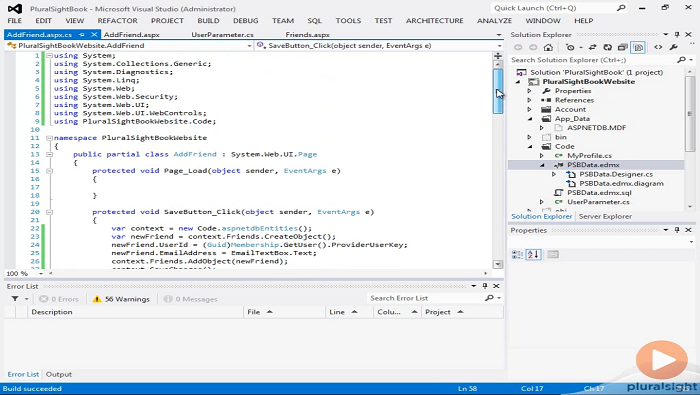The height and width of the screenshot is (395, 700).
Task: Switch to the UserParameter.cs tab
Action: [x=222, y=34]
